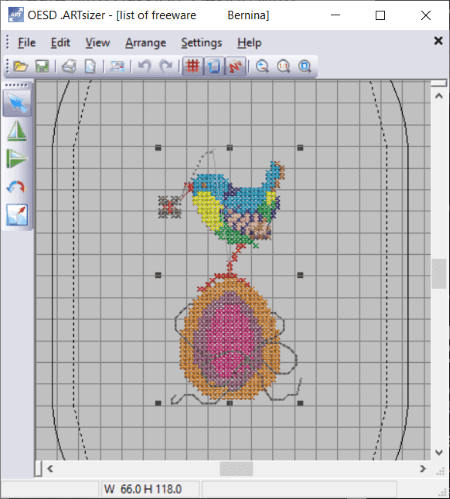Click the status text 'W 66.0 H 118.0'
The image size is (450, 499).
143,489
